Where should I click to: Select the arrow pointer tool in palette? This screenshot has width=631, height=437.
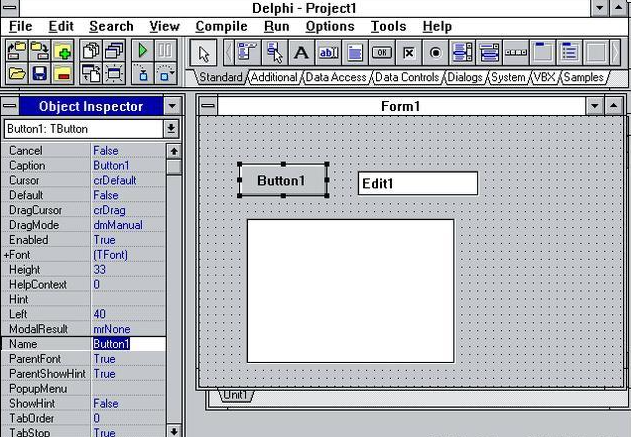point(204,52)
